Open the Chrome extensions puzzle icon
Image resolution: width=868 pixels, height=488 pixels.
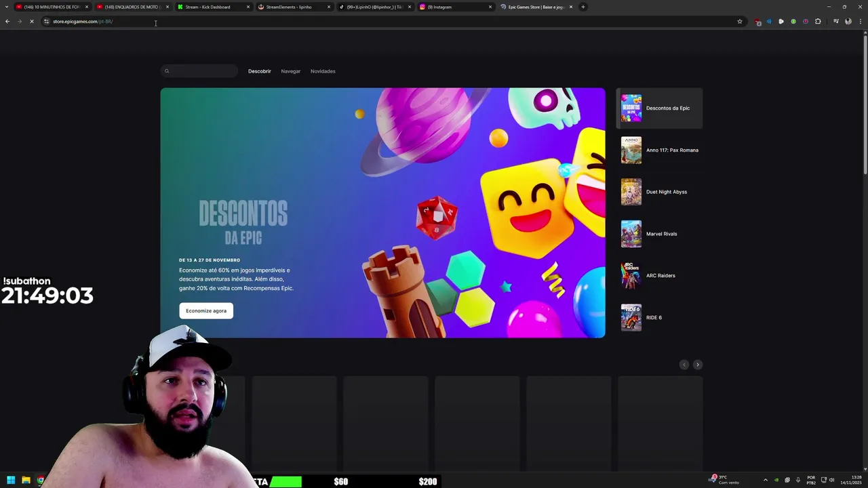[x=818, y=21]
